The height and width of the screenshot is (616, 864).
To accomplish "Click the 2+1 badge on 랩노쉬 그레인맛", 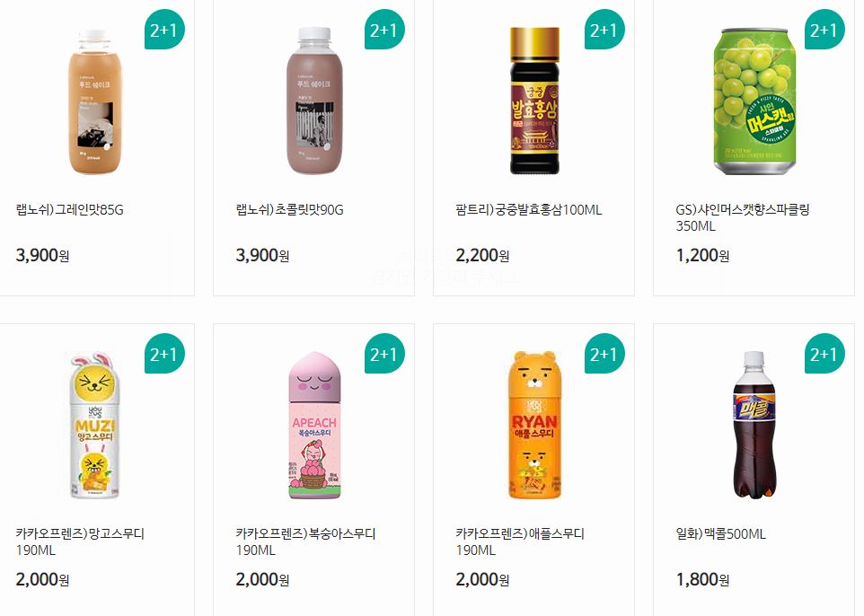I will coord(164,30).
